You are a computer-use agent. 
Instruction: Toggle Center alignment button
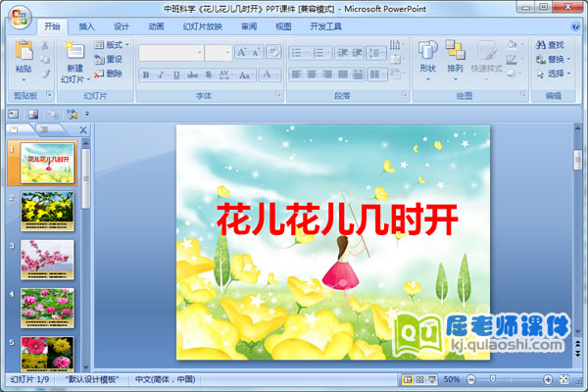pos(312,74)
